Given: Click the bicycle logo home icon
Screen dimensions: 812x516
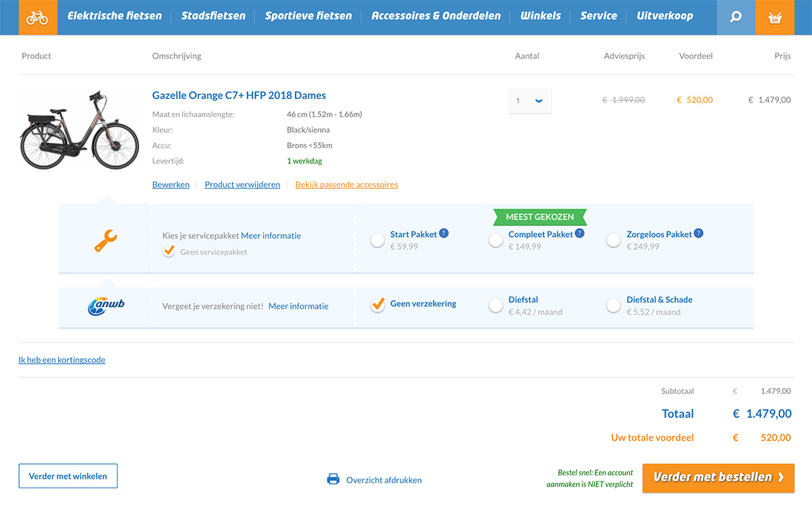Looking at the screenshot, I should click(x=38, y=18).
